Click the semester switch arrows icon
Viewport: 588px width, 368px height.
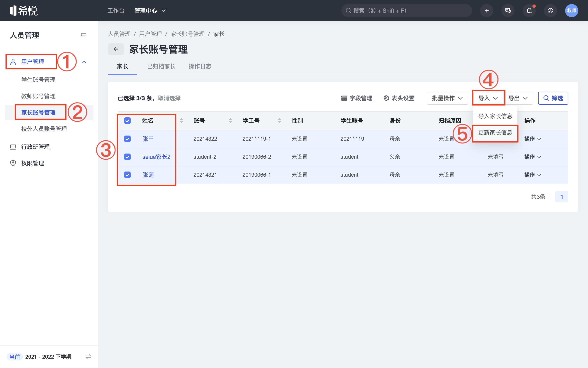click(x=88, y=357)
